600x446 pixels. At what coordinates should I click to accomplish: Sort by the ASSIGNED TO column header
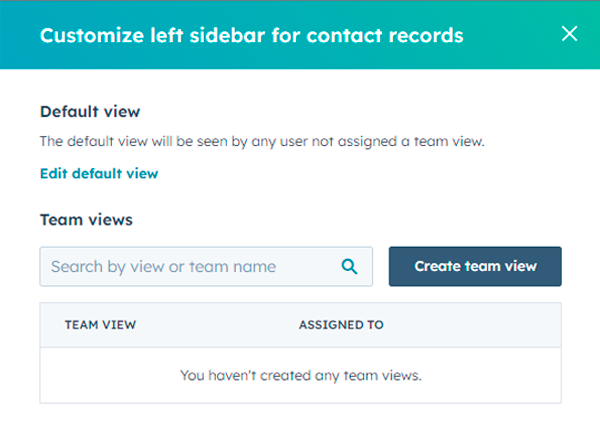point(341,325)
